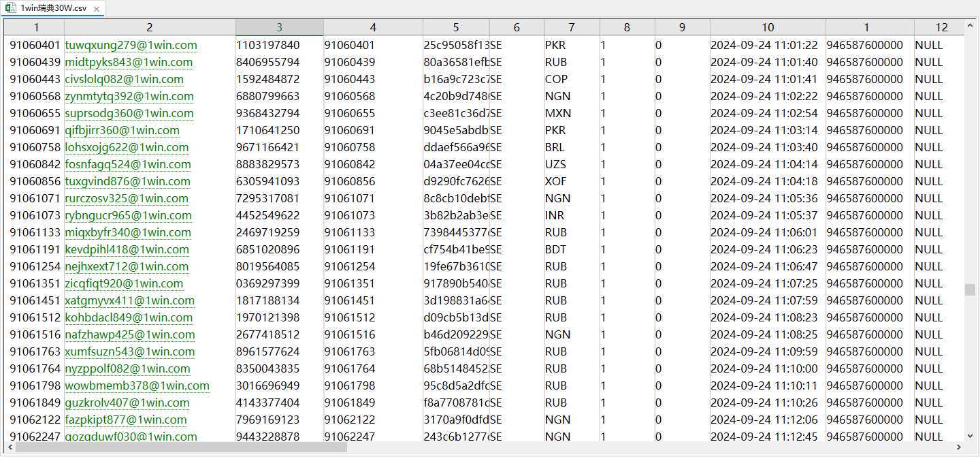This screenshot has height=457, width=980.
Task: Select column header 6
Action: tap(517, 27)
